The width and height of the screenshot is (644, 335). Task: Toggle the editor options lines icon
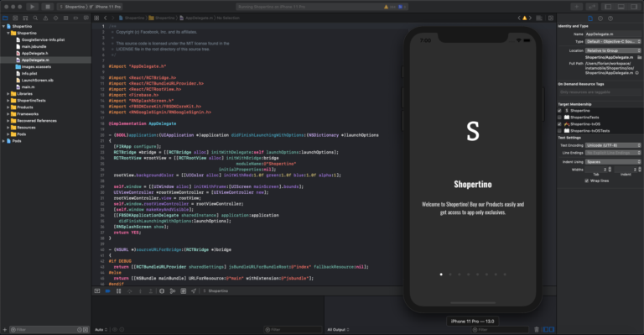pyautogui.click(x=539, y=18)
